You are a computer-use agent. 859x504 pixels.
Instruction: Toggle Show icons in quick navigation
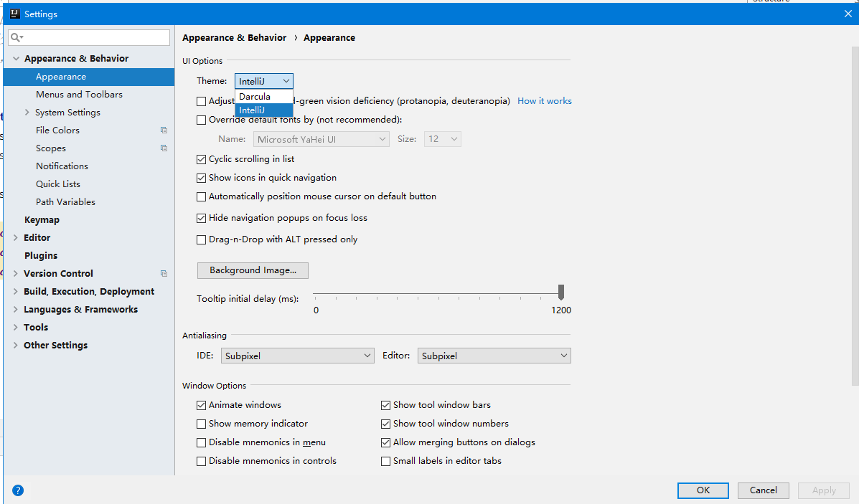coord(201,178)
